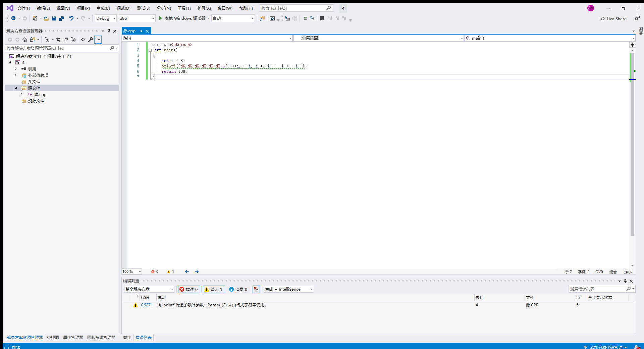Toggle the Preview Selected Items button
This screenshot has height=349, width=644.
tap(98, 40)
